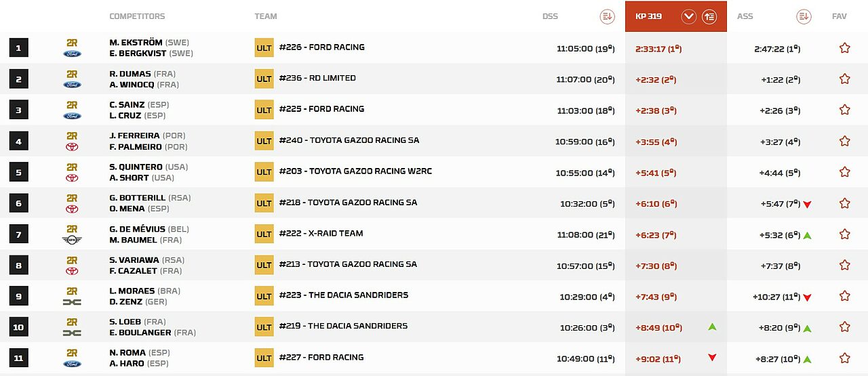Image resolution: width=868 pixels, height=376 pixels.
Task: Click the KP 319 sort order icon
Action: (709, 16)
